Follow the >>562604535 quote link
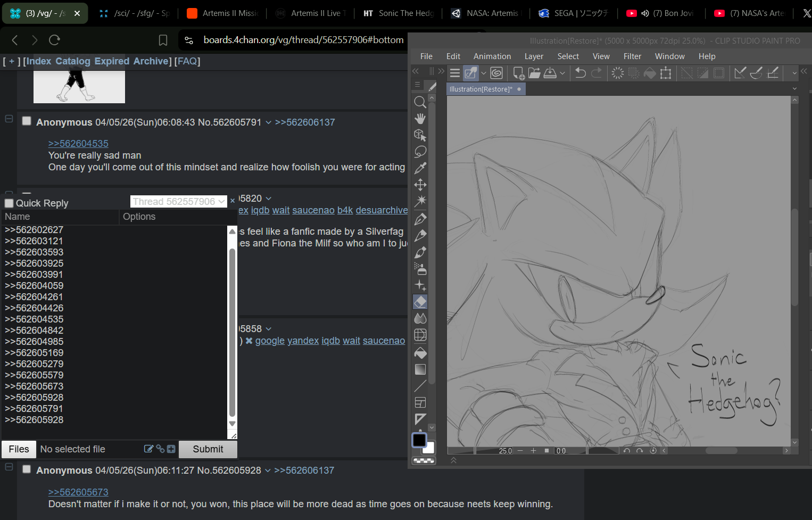This screenshot has height=520, width=812. click(x=78, y=144)
